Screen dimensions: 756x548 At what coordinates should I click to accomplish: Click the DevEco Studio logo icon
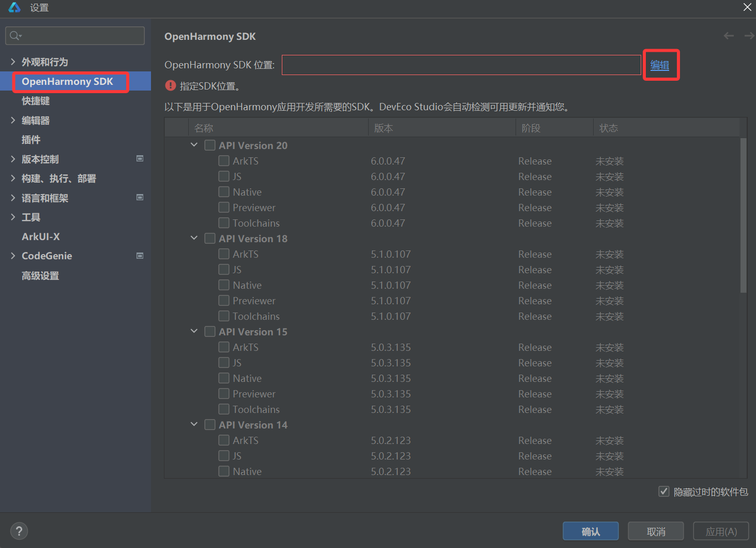[14, 7]
